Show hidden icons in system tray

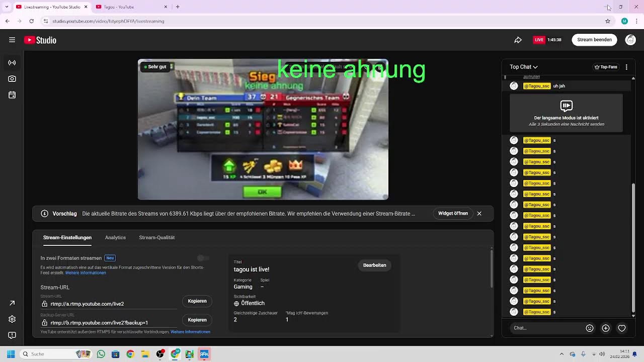point(561,354)
